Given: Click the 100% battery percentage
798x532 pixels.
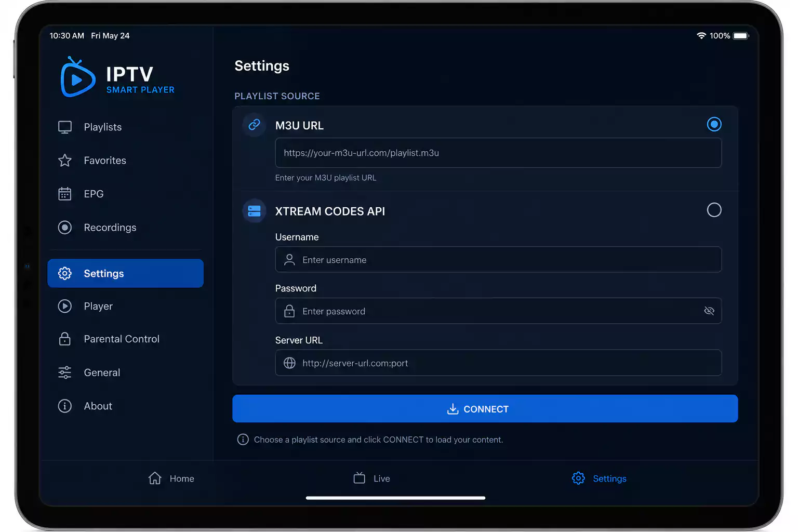Looking at the screenshot, I should 720,36.
